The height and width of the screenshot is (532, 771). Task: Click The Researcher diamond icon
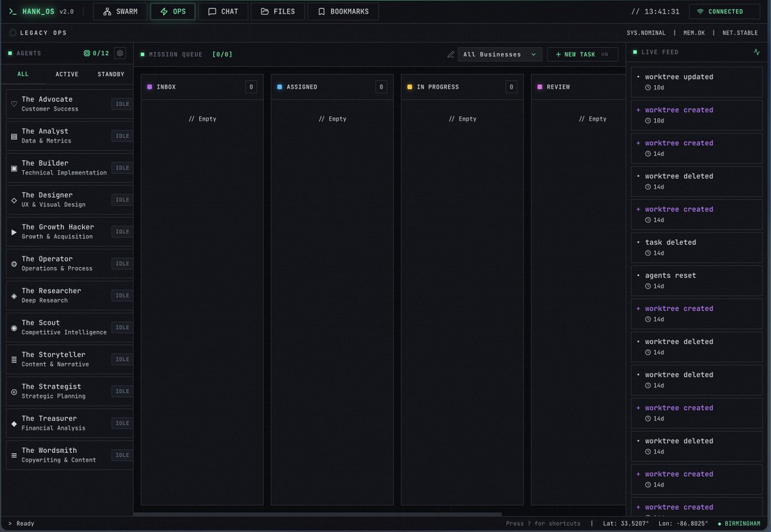coord(14,296)
